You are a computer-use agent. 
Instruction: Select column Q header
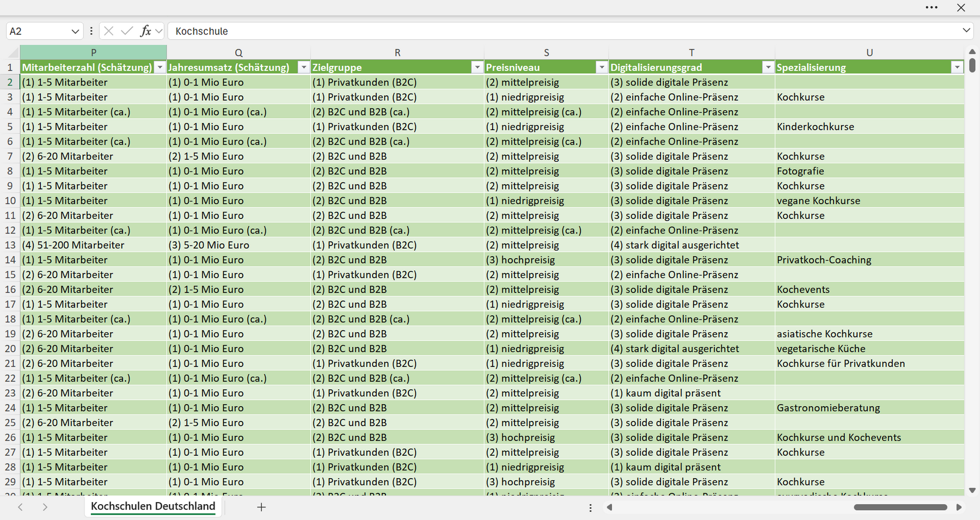(238, 52)
